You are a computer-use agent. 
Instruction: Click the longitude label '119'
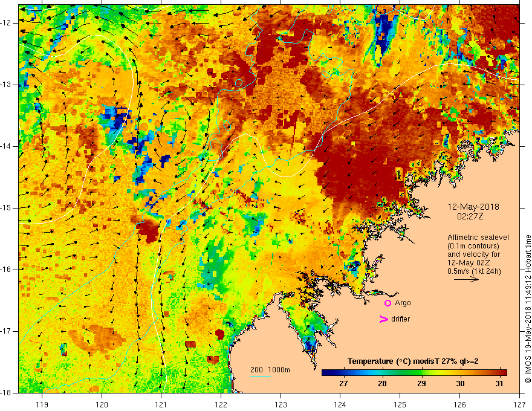click(42, 404)
